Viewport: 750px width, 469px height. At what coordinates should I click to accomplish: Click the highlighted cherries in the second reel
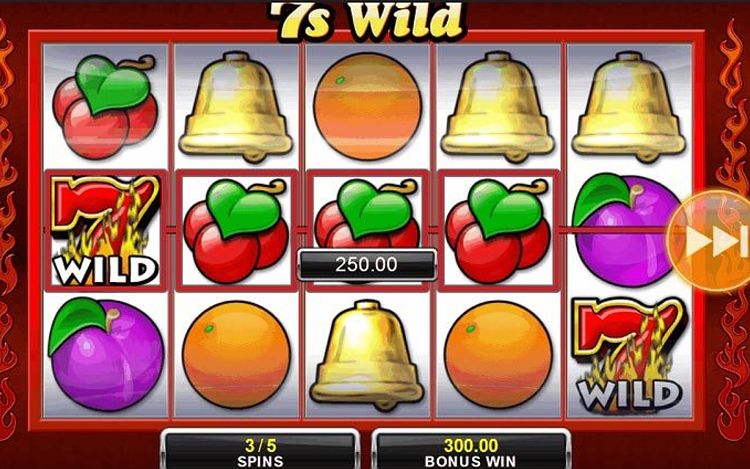tap(236, 230)
